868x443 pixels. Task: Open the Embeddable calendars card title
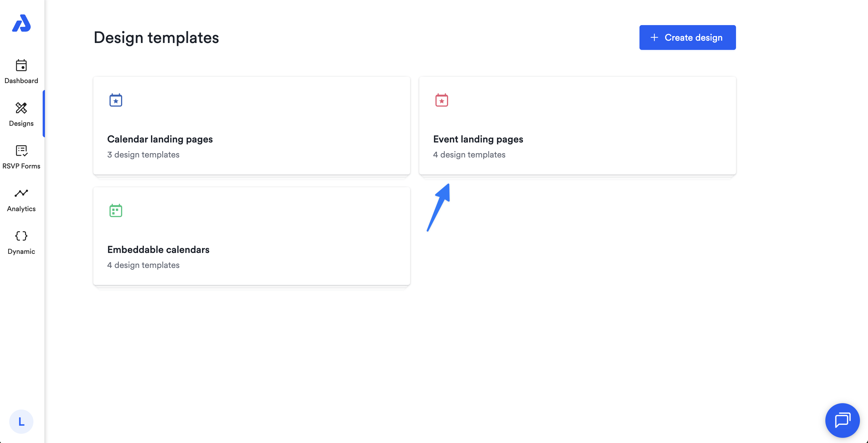[158, 249]
